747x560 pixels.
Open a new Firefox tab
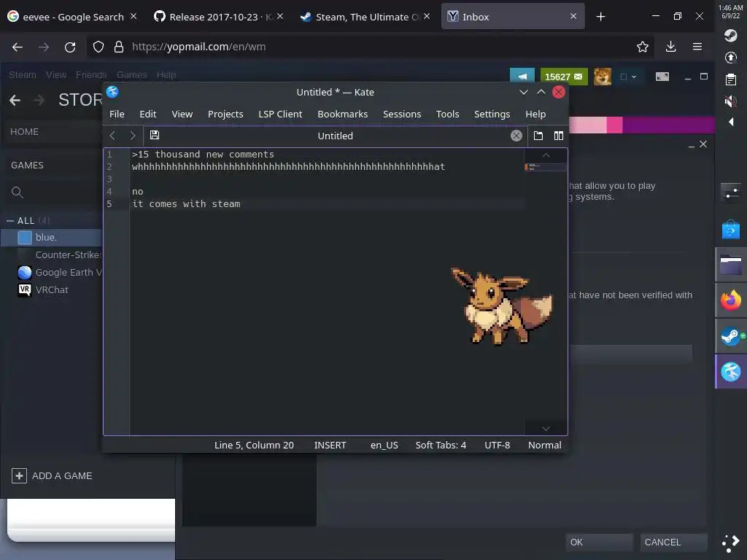601,17
